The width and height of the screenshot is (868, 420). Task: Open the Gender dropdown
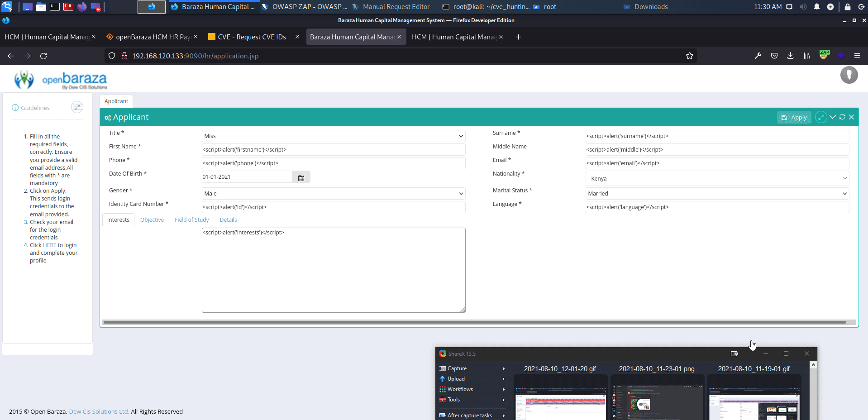point(334,194)
